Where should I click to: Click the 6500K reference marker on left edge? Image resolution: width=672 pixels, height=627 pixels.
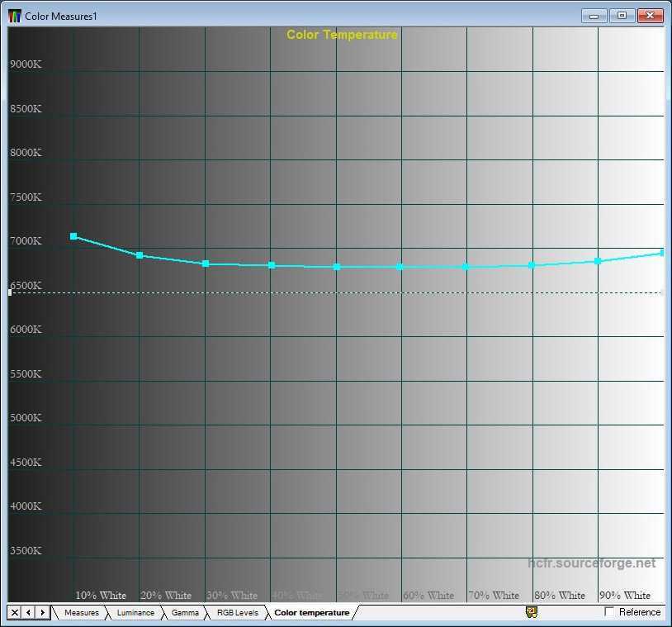pos(10,292)
